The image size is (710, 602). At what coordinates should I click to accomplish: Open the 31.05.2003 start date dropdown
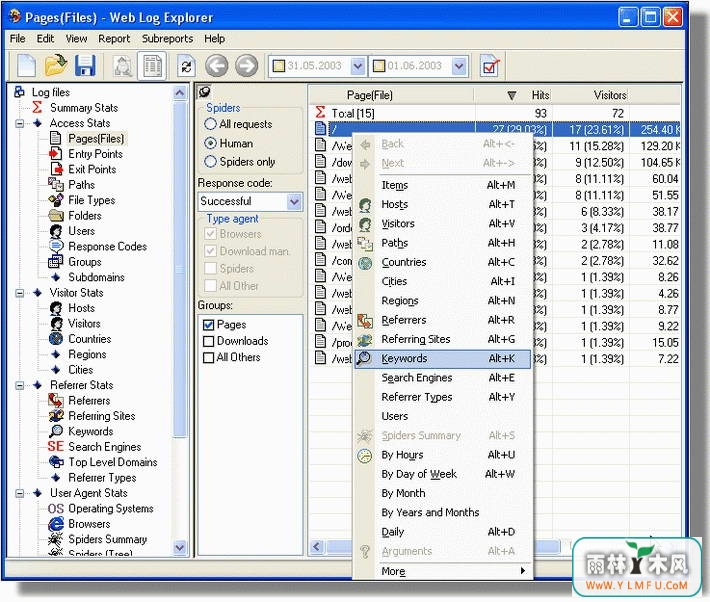[x=357, y=66]
